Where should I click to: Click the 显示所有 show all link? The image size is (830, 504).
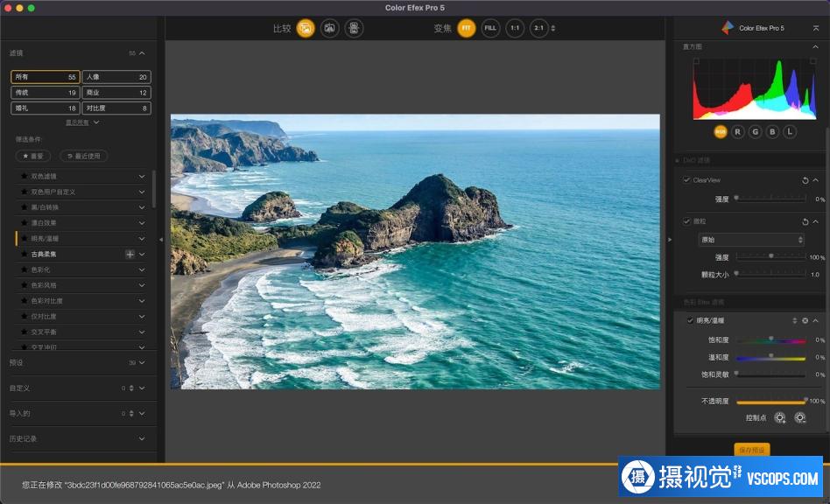(x=77, y=122)
